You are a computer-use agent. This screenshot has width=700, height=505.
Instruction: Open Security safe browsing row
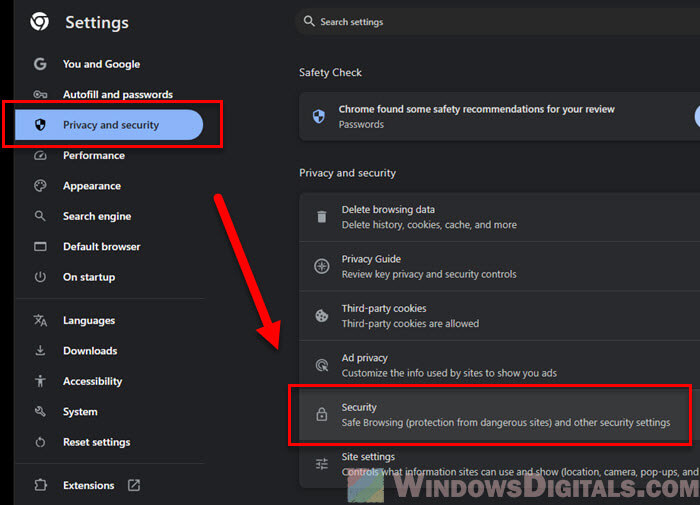500,415
